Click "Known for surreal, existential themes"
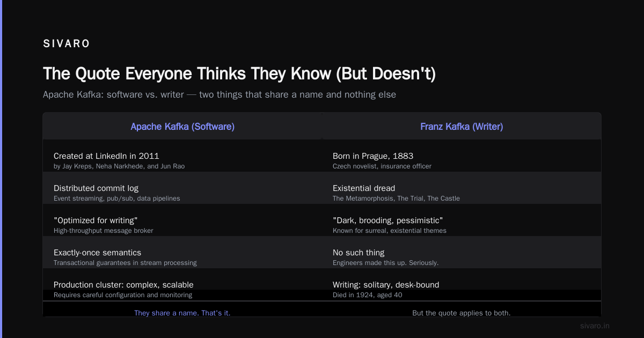The width and height of the screenshot is (644, 338). tap(390, 231)
